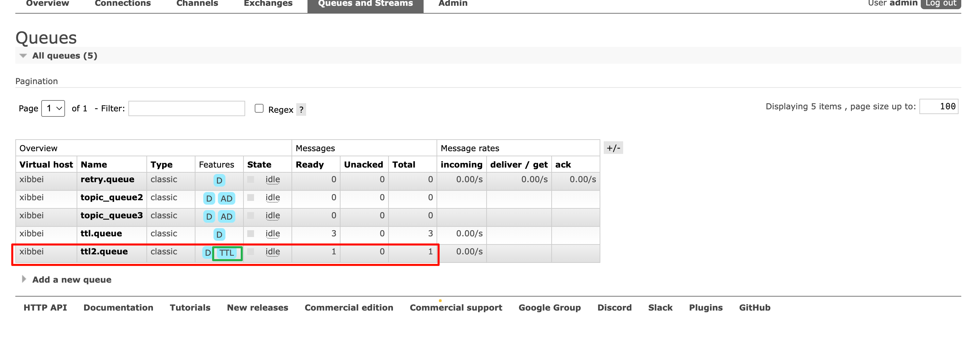The width and height of the screenshot is (980, 348).
Task: Open the Slack link
Action: pos(660,308)
